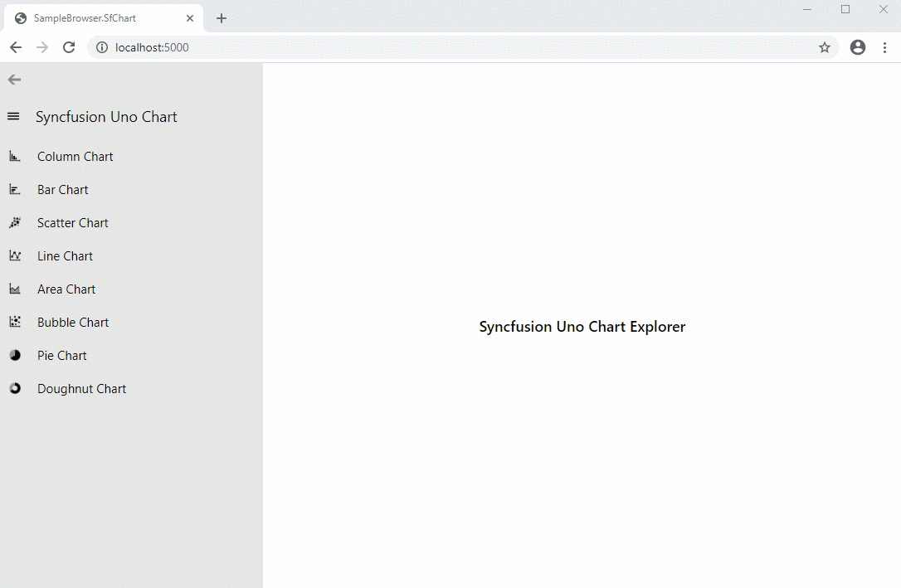
Task: Click the Doughnut Chart icon
Action: point(15,388)
